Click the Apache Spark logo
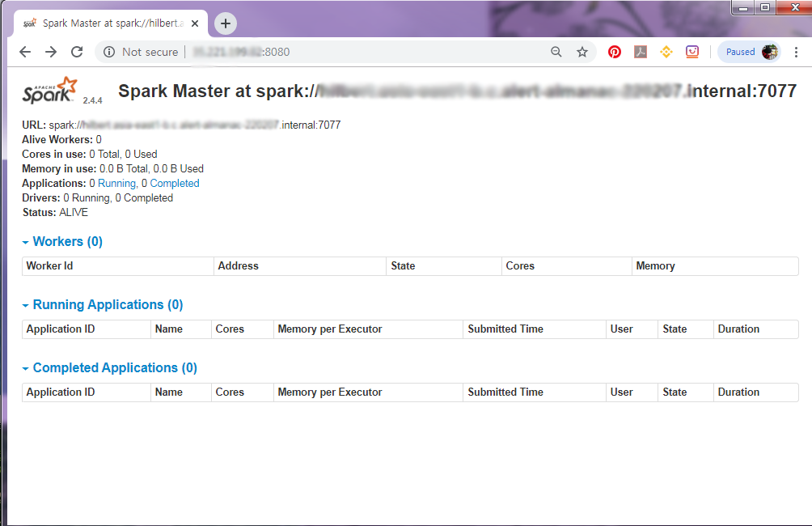The image size is (812, 526). pos(49,90)
